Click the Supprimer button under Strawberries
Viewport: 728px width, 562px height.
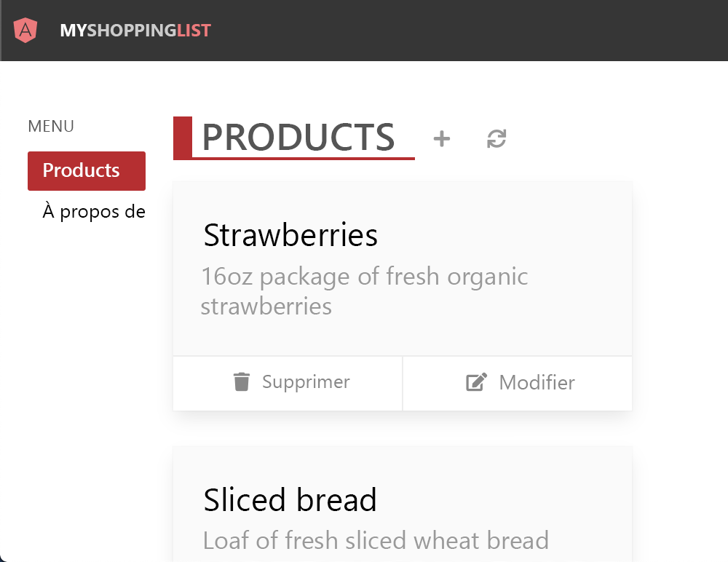[288, 382]
